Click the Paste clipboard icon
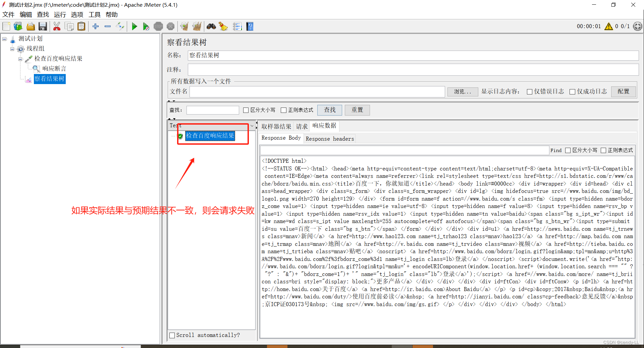Image resolution: width=644 pixels, height=348 pixels. 81,26
